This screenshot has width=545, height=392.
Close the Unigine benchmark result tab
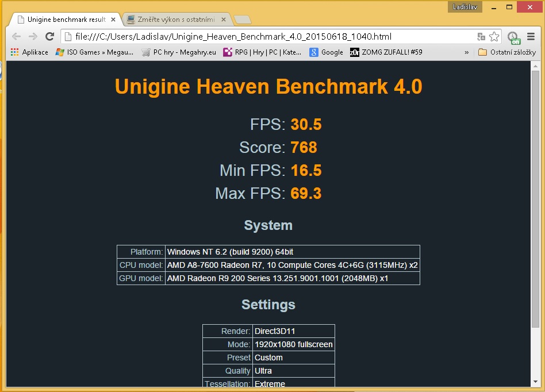pyautogui.click(x=113, y=20)
